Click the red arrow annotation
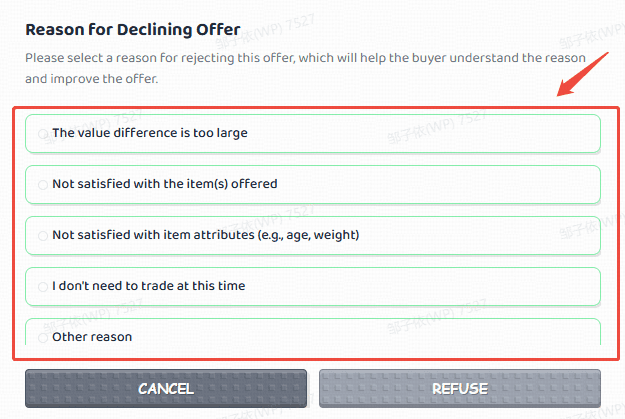This screenshot has width=625, height=419. 582,74
